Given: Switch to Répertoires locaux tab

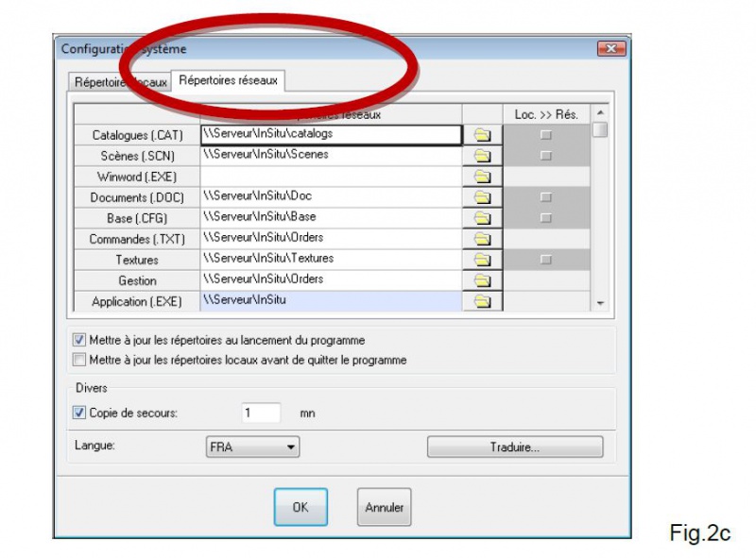Looking at the screenshot, I should click(x=119, y=82).
